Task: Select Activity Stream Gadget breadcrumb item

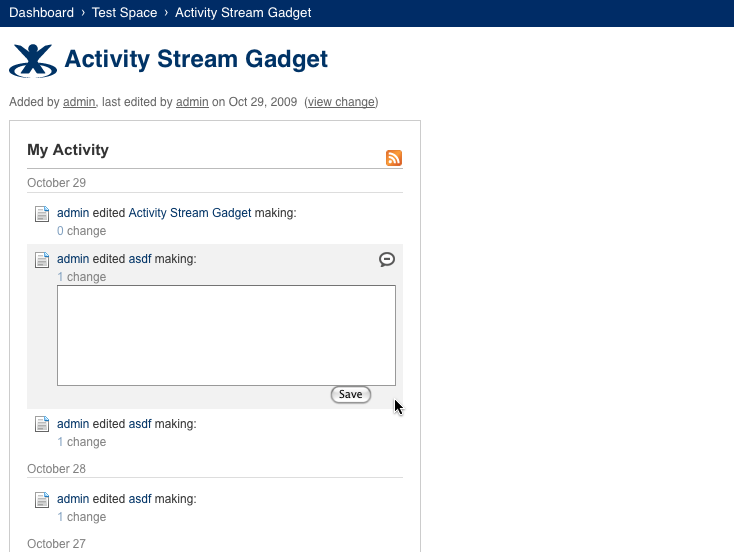Action: [243, 13]
